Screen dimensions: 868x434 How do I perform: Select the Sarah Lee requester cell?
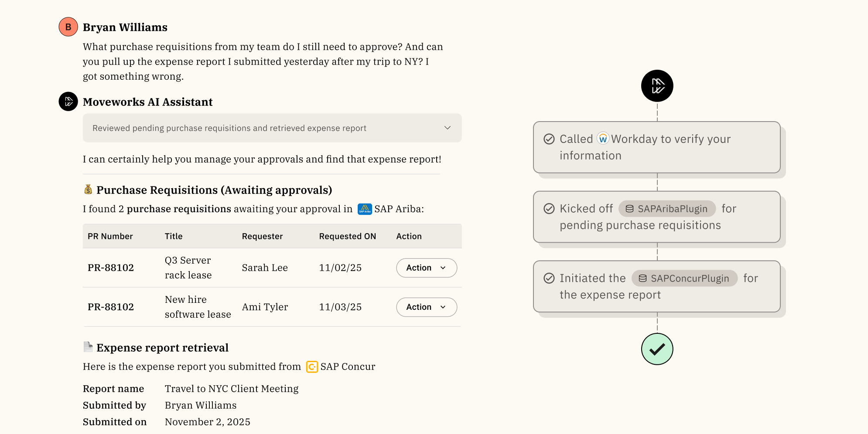tap(265, 268)
